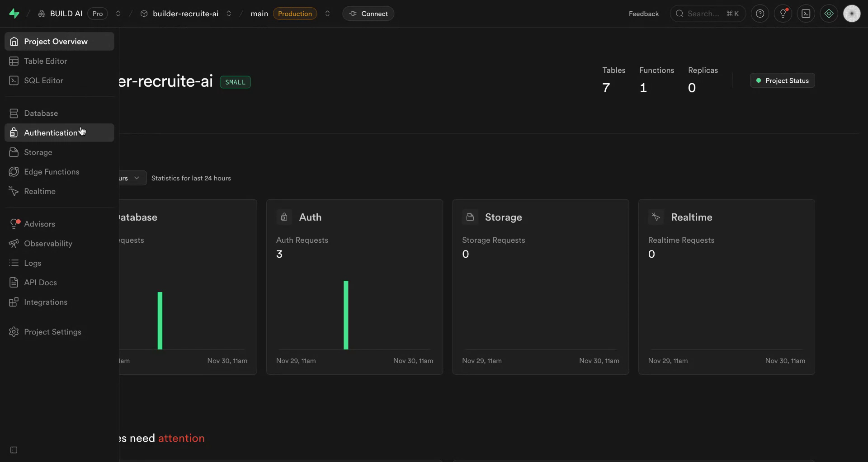Select the Realtime sidebar item
Image resolution: width=868 pixels, height=462 pixels.
39,191
